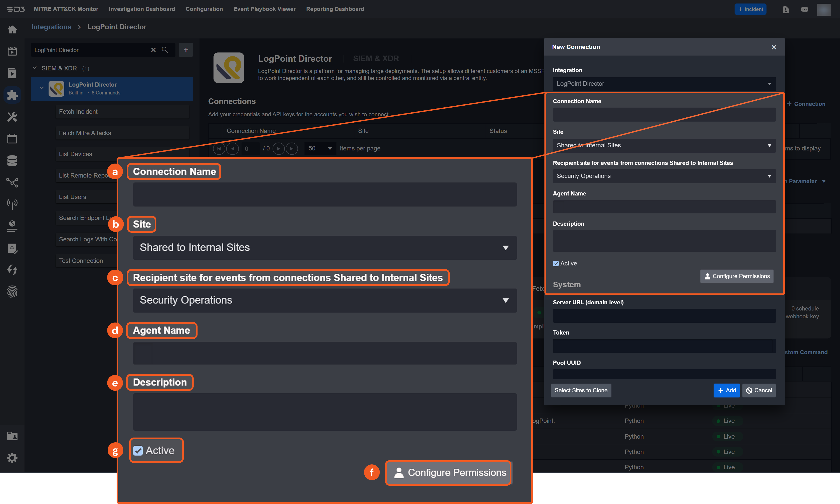Open the Investigation Dashboard menu
Viewport: 840px width, 504px height.
142,9
